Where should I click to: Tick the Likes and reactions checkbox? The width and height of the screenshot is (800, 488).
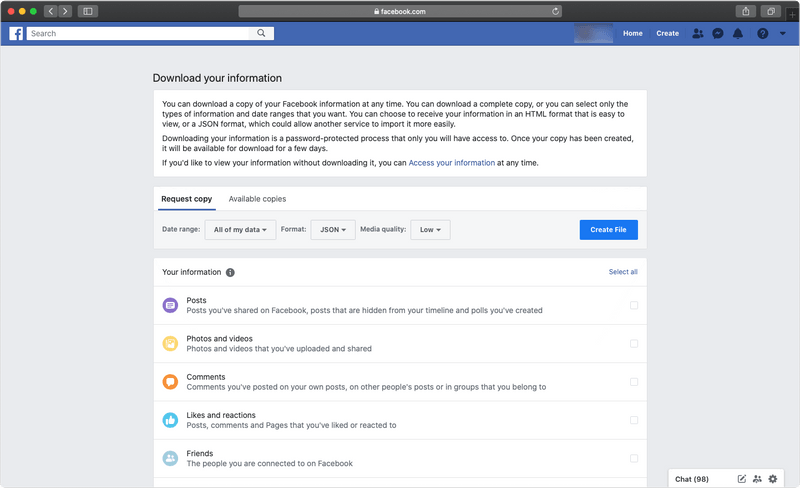(634, 420)
